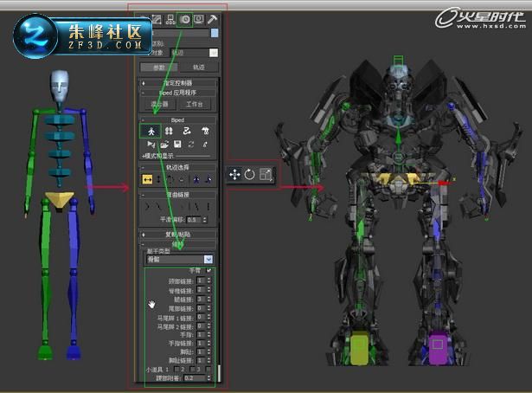Screen dimensions: 532x393
Task: Click the 脊椎链接 spinner arrows
Action: tap(208, 290)
